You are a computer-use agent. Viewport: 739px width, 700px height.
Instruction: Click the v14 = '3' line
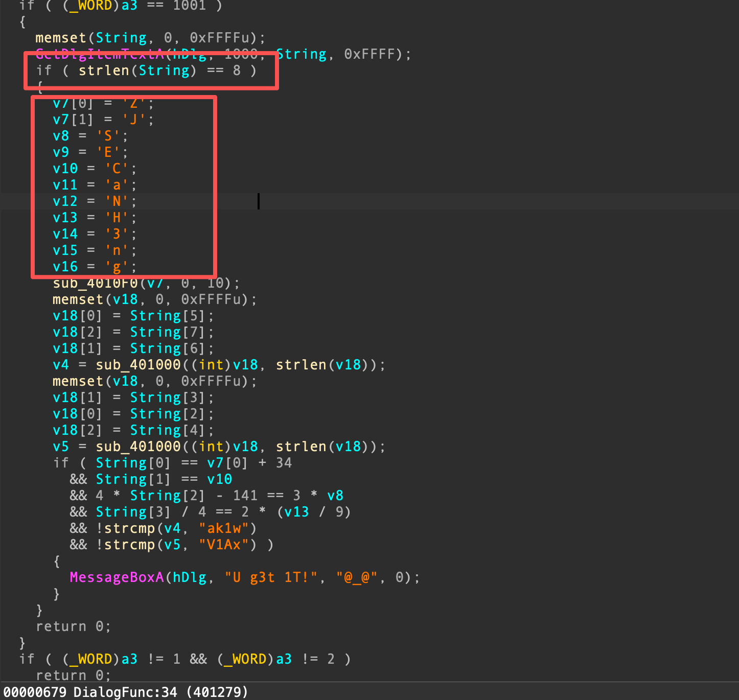tap(95, 234)
